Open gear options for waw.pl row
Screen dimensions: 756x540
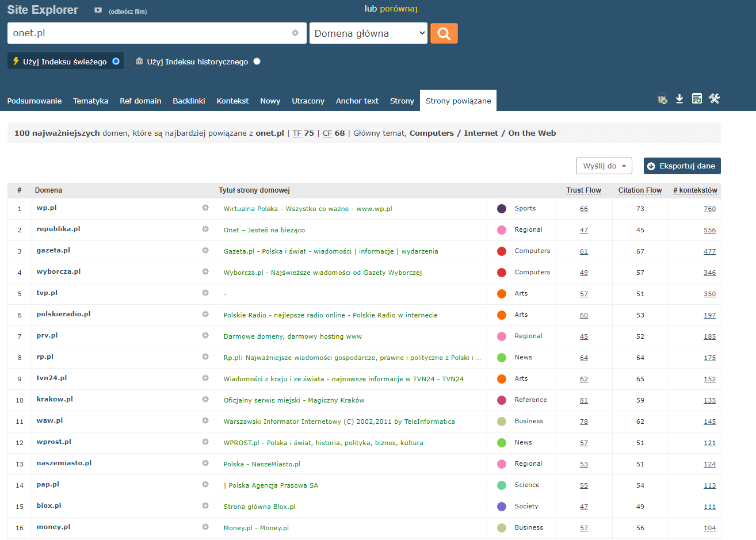(x=205, y=420)
